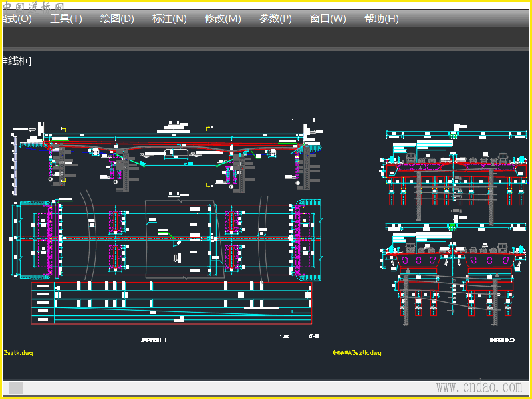Viewport: 532px width, 399px height.
Task: Click the A3sztk.dwg external reference label
Action: pyautogui.click(x=356, y=353)
